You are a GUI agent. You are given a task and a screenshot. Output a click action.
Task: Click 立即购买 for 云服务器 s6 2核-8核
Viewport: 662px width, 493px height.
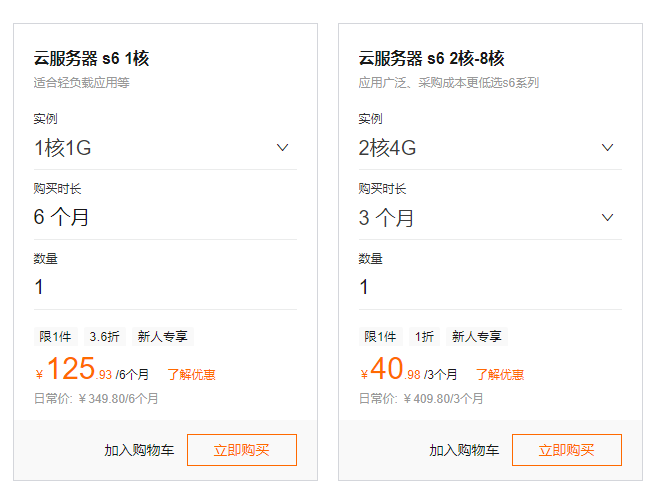point(567,450)
